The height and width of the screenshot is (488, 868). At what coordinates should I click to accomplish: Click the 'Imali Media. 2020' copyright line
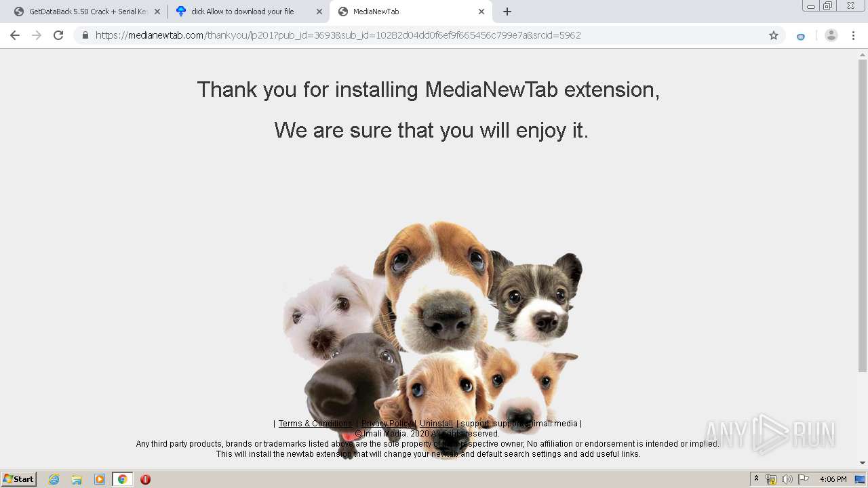[x=427, y=434]
